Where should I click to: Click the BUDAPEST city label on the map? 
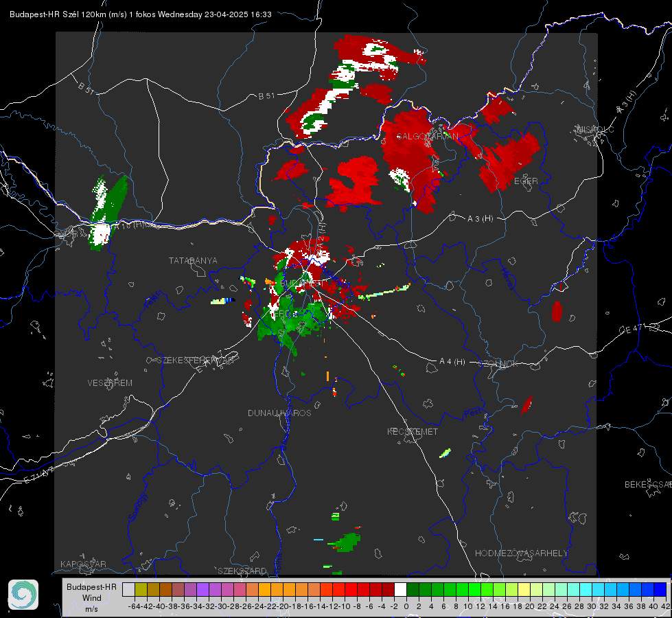click(301, 284)
